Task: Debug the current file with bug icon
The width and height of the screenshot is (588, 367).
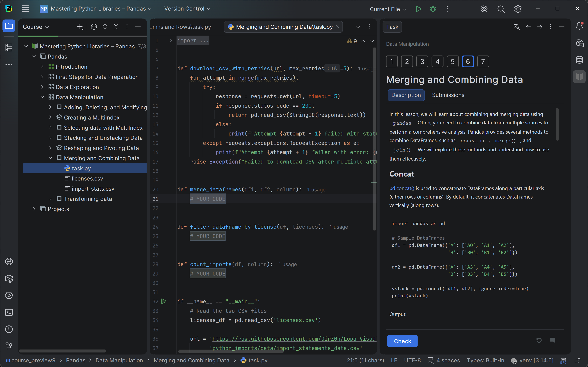Action: pyautogui.click(x=433, y=9)
